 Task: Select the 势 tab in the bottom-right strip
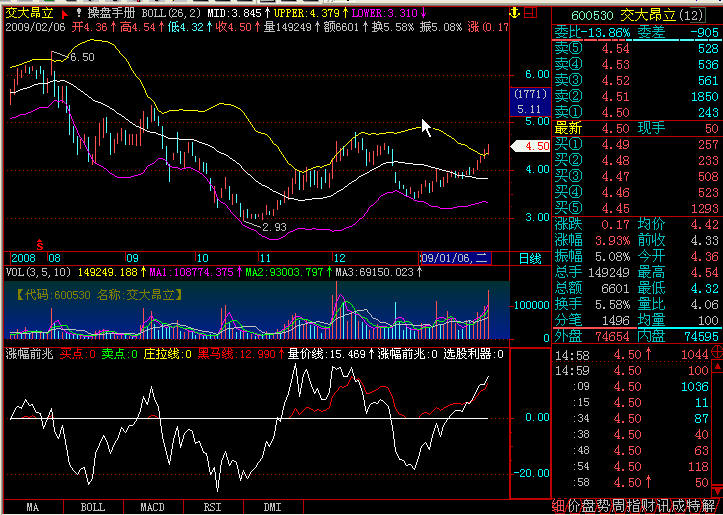tap(604, 506)
